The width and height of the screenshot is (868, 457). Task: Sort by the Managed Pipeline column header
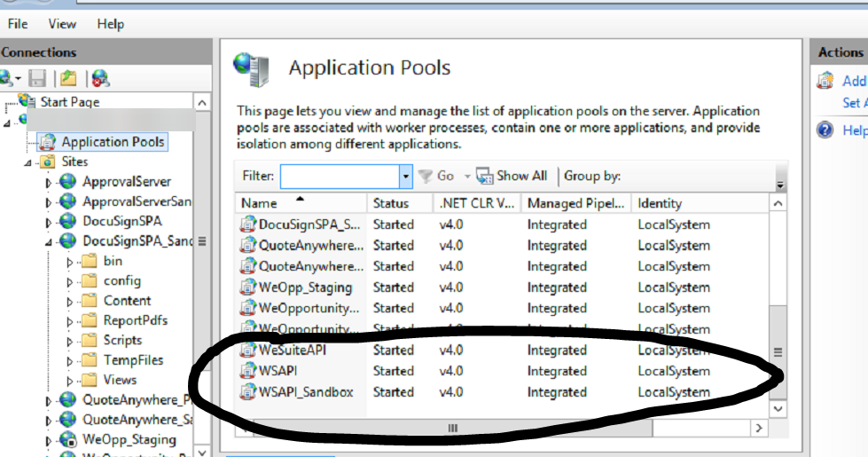point(576,203)
